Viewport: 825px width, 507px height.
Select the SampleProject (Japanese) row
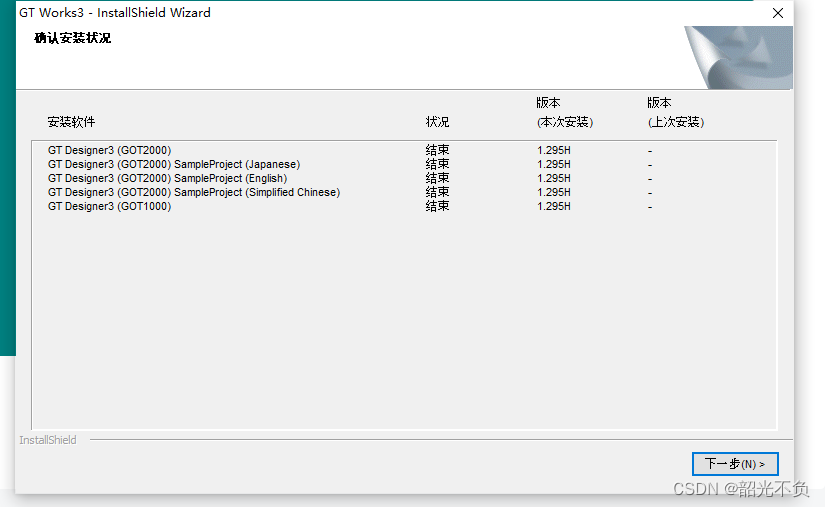[404, 164]
